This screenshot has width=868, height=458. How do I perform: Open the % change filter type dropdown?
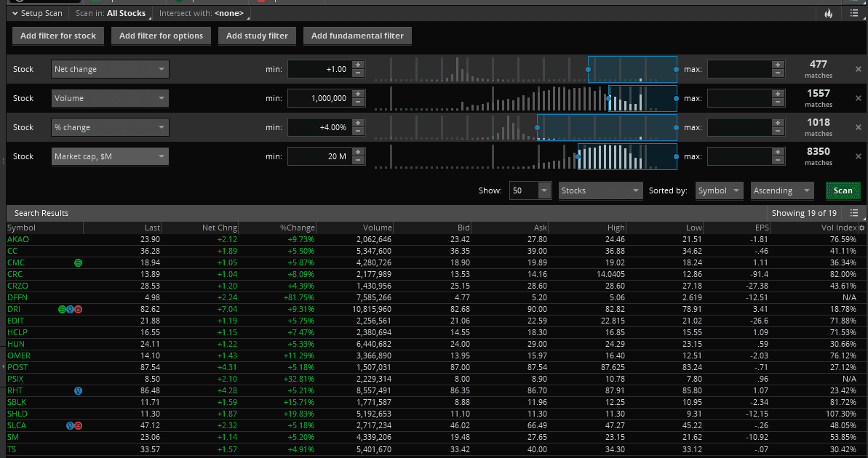(110, 127)
